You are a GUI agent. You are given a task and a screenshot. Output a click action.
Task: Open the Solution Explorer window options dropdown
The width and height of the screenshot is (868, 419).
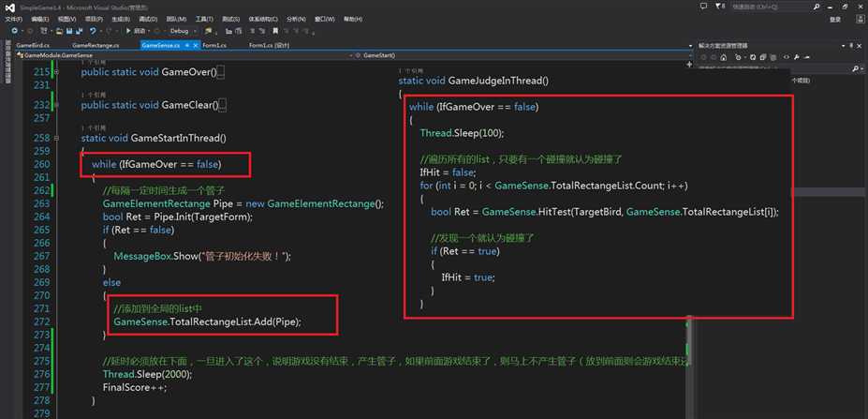pos(843,45)
